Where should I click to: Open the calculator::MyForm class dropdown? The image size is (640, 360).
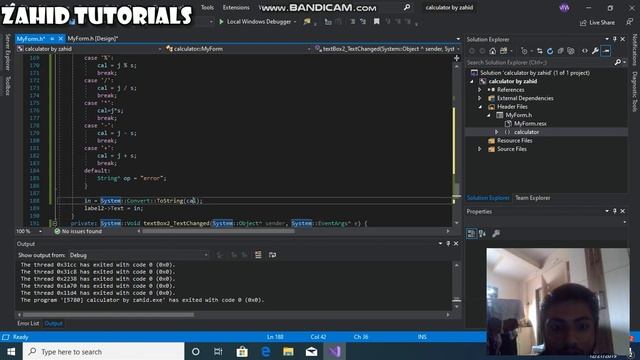pyautogui.click(x=238, y=49)
